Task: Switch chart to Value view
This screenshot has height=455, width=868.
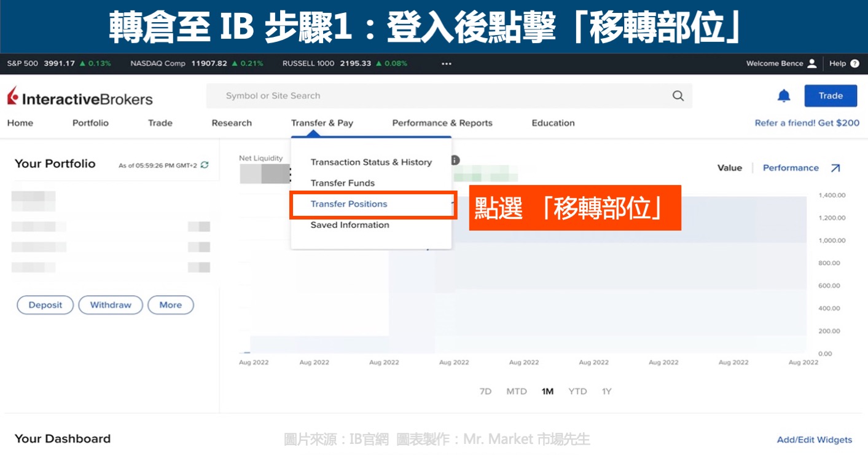Action: (x=730, y=168)
